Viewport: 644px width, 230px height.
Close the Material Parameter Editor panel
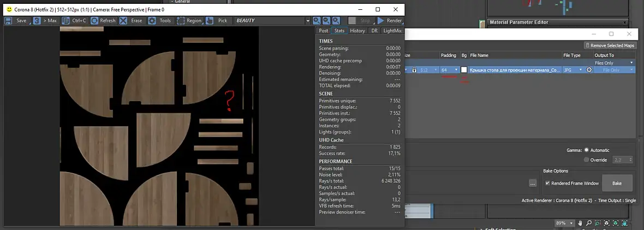[625, 22]
